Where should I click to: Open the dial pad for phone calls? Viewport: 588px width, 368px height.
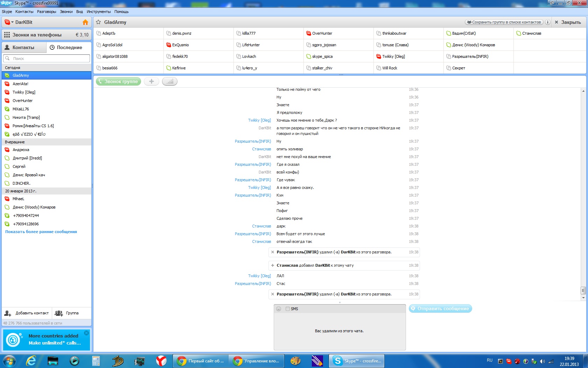(7, 35)
